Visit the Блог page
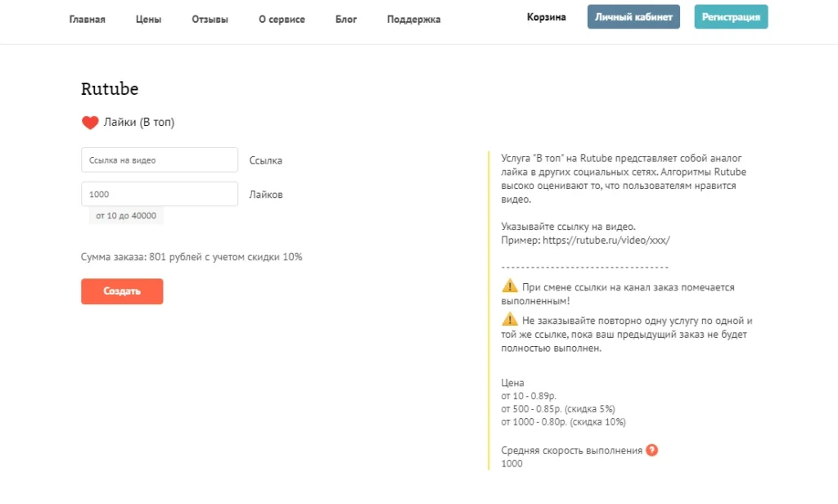838x504 pixels. pos(346,20)
